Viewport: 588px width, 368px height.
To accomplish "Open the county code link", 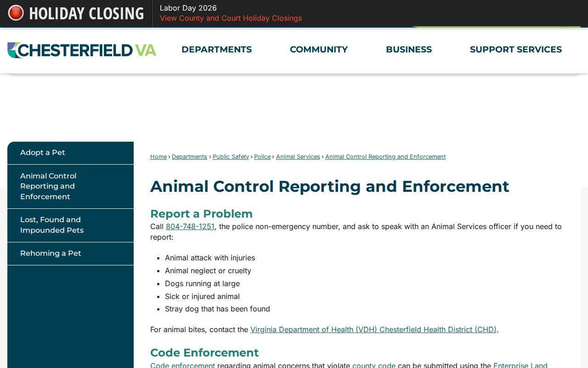I will [x=374, y=365].
